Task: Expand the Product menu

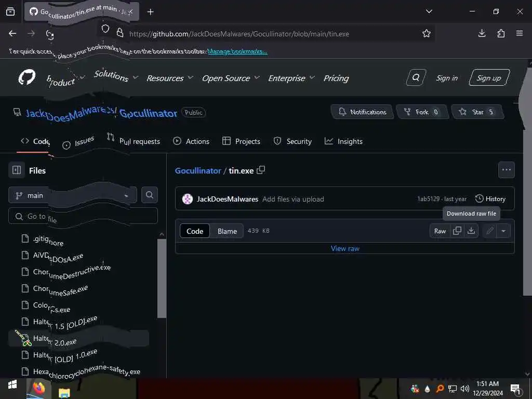Action: (x=65, y=79)
